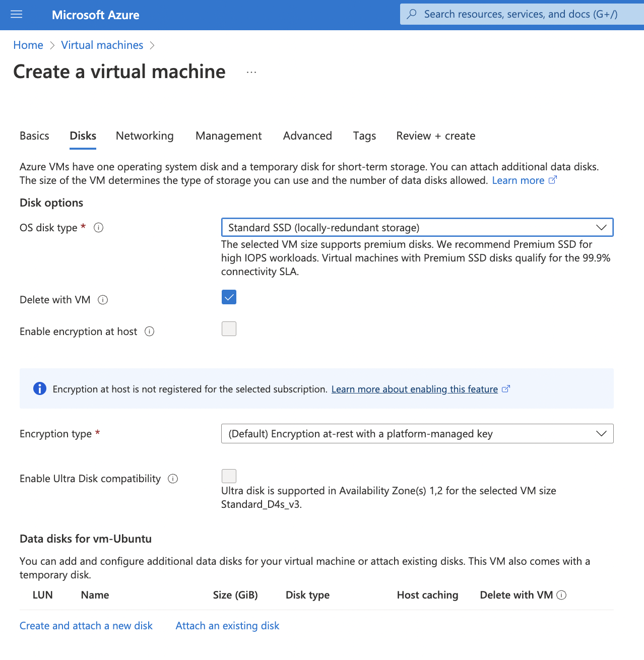Click the Data disks for vm-Ubuntu heading
Viewport: 644px width, 660px height.
coord(86,539)
